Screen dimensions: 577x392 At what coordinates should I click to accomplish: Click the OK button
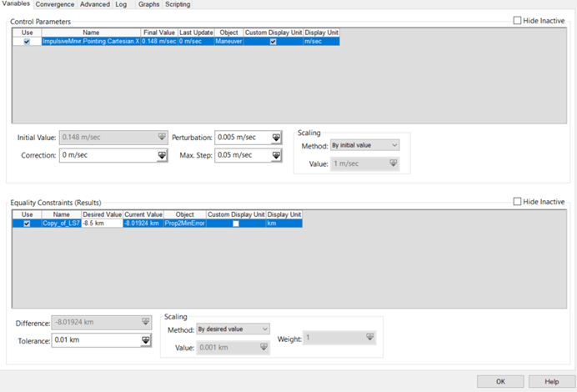501,381
